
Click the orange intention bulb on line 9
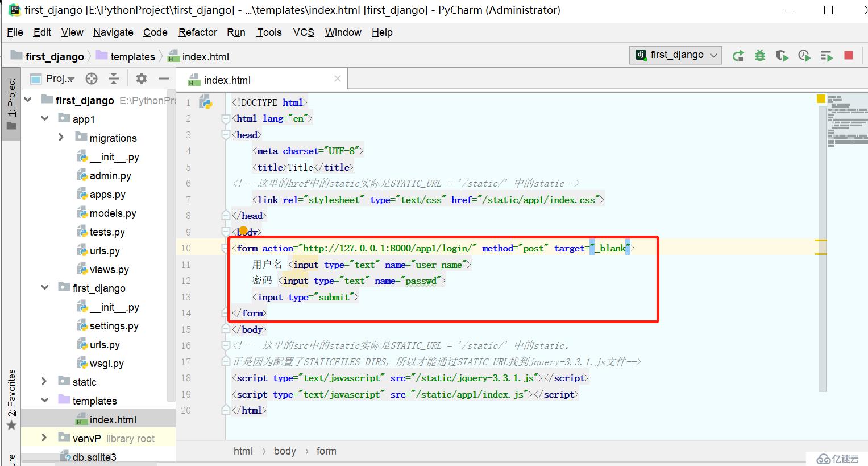coord(243,230)
